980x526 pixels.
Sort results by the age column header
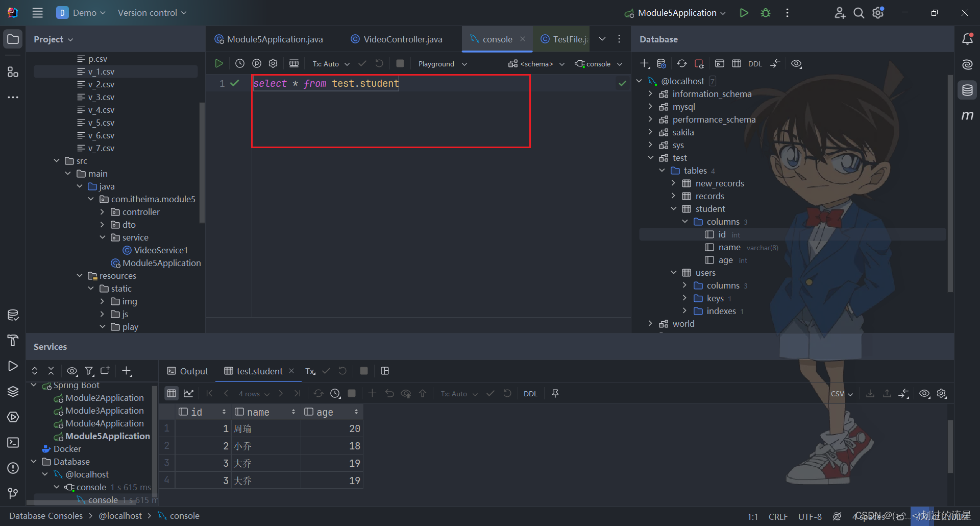click(x=331, y=412)
